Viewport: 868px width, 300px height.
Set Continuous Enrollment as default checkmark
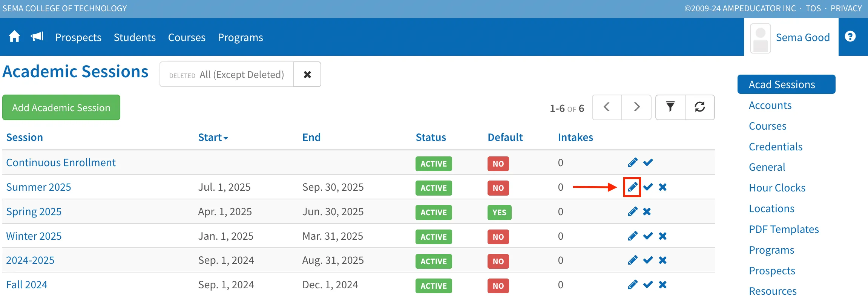pos(648,162)
